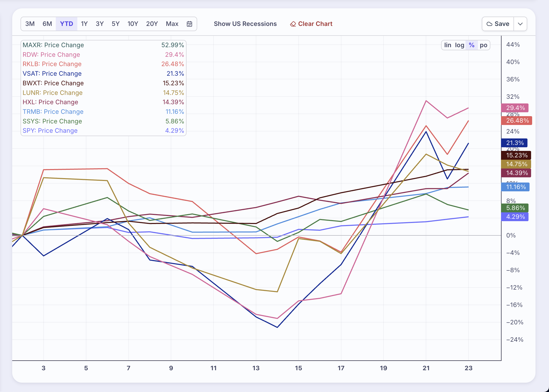Select the 1Y time range tab
549x392 pixels.
(x=84, y=24)
